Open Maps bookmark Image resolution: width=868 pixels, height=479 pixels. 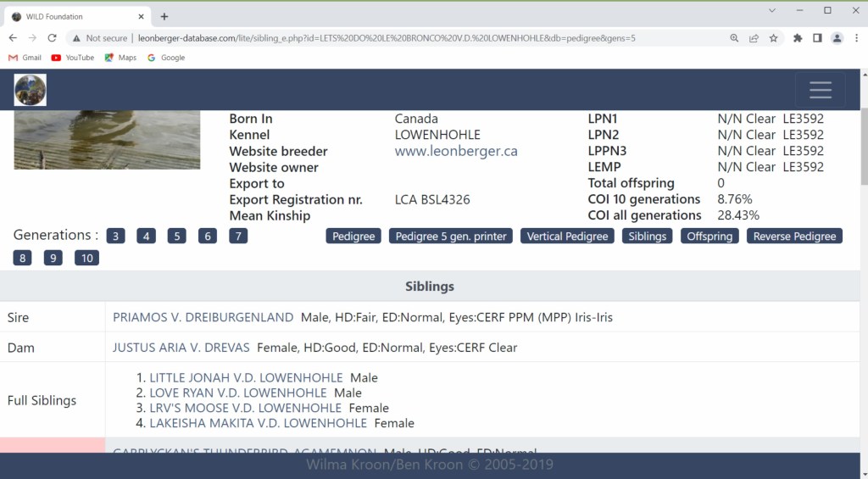click(120, 58)
